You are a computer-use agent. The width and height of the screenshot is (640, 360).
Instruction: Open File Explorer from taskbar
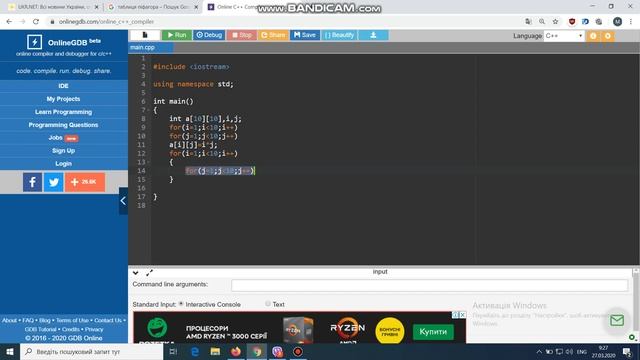(215, 351)
